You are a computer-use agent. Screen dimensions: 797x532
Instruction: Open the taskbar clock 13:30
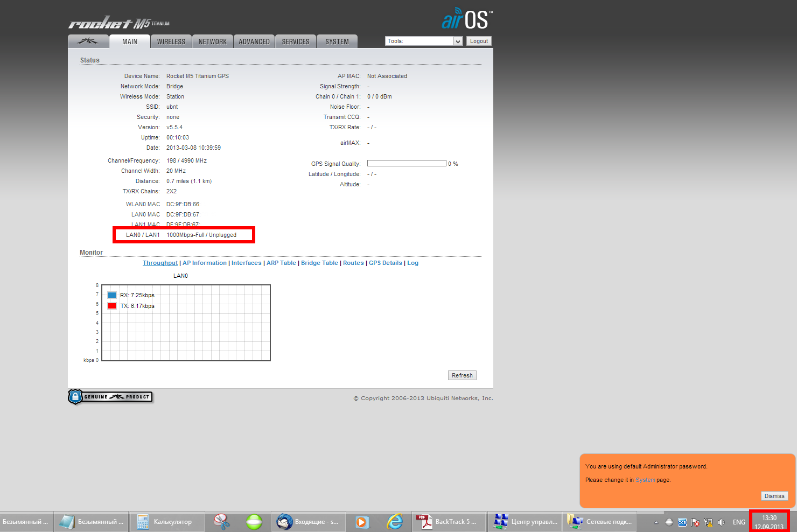coord(769,522)
